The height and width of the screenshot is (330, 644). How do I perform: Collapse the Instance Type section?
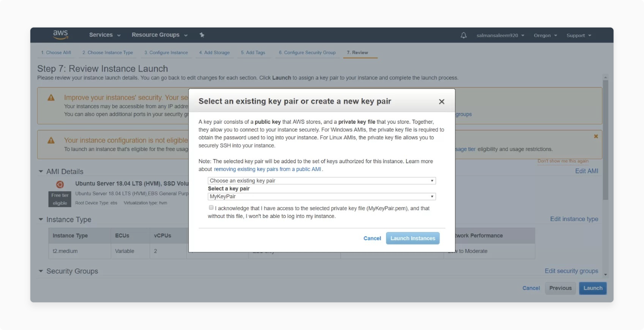point(41,219)
